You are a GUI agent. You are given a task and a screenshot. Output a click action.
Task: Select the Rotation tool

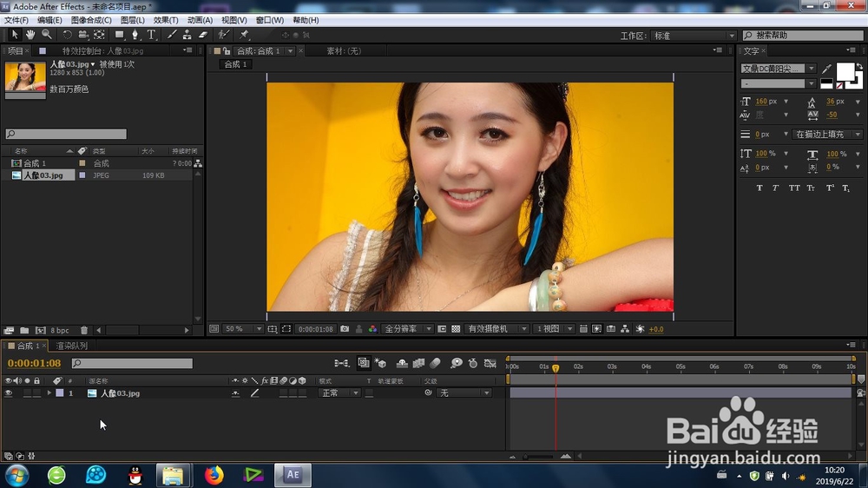[67, 35]
